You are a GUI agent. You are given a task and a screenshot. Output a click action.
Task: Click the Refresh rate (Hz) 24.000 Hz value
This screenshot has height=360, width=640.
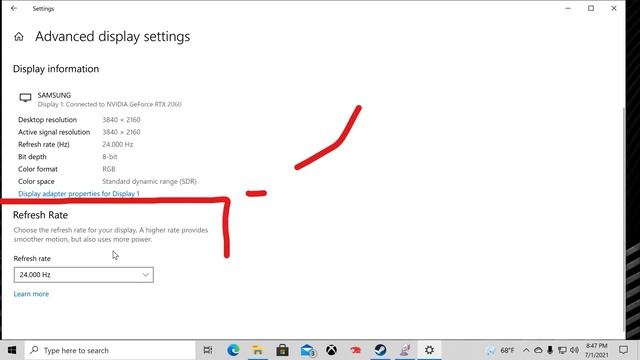pyautogui.click(x=118, y=144)
